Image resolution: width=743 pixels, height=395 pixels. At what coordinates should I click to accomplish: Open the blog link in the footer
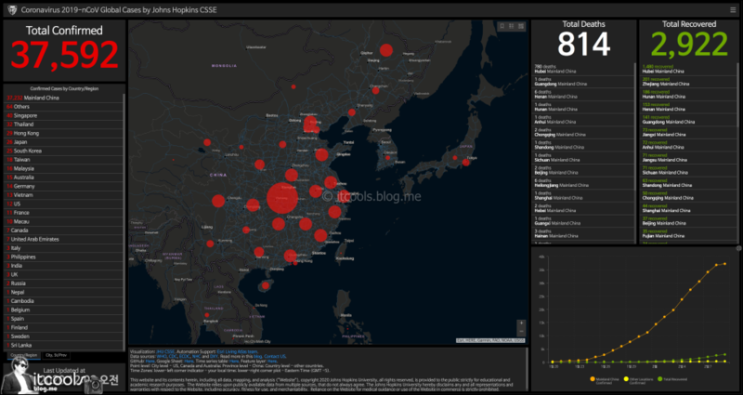coord(258,357)
